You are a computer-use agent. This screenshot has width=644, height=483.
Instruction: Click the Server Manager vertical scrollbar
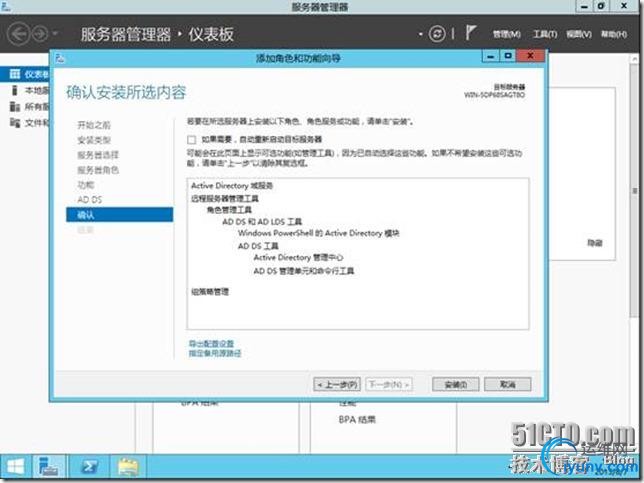coord(635,191)
